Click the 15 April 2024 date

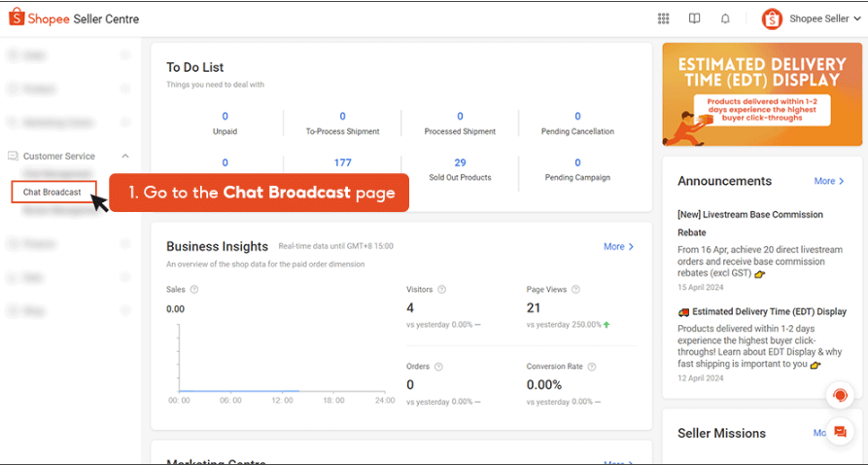[700, 287]
